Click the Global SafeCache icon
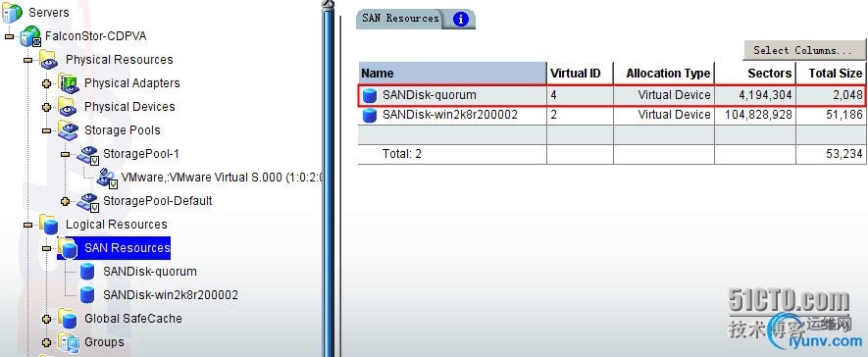This screenshot has height=357, width=868. coord(68,319)
